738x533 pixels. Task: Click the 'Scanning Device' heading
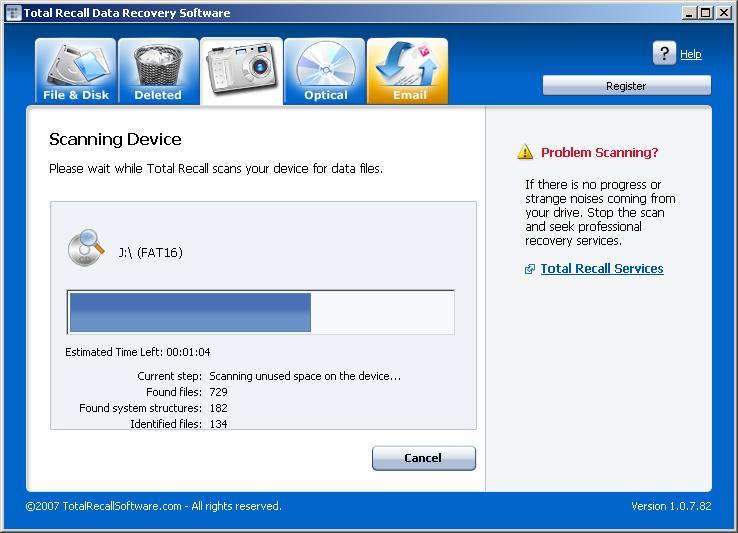[x=115, y=139]
